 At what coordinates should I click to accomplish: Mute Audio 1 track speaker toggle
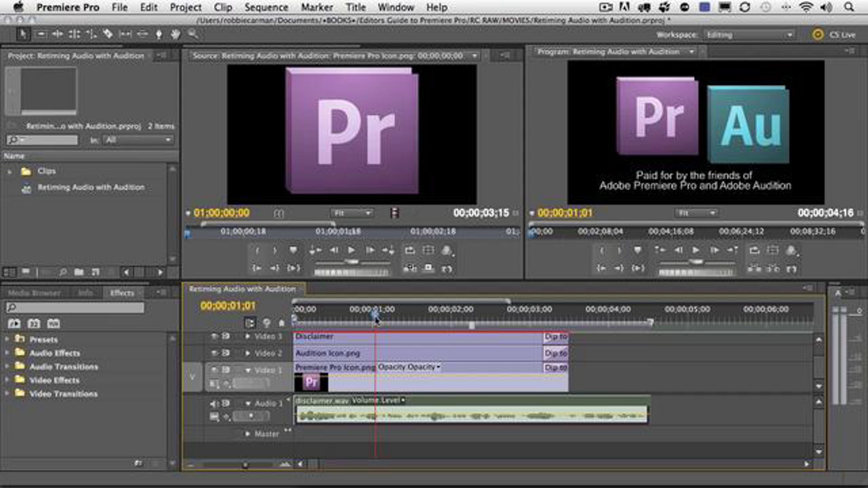(214, 403)
